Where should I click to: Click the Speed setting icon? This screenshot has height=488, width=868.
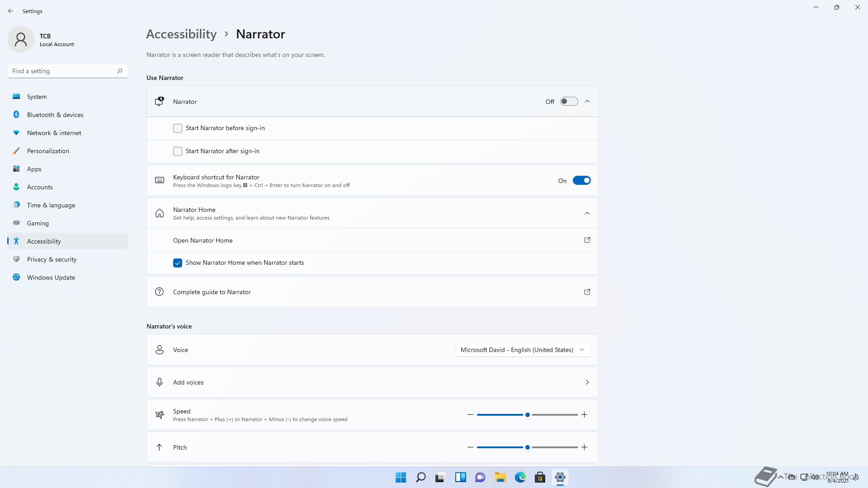[160, 415]
